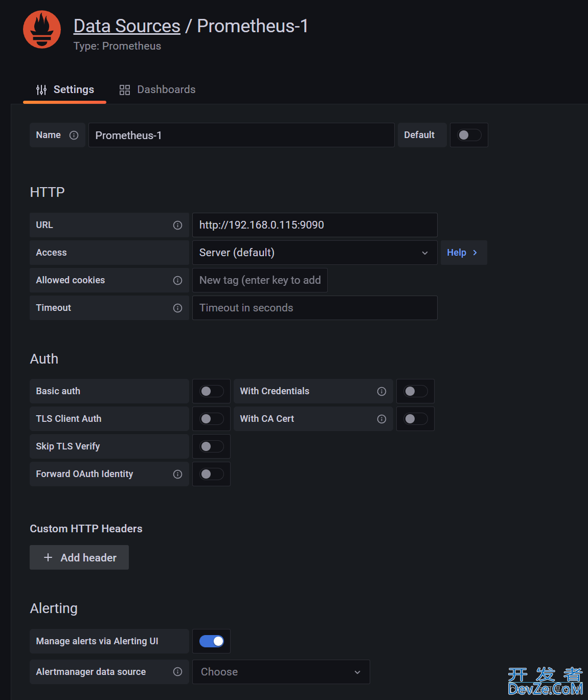
Task: Click the Auth section heading
Action: tap(44, 359)
